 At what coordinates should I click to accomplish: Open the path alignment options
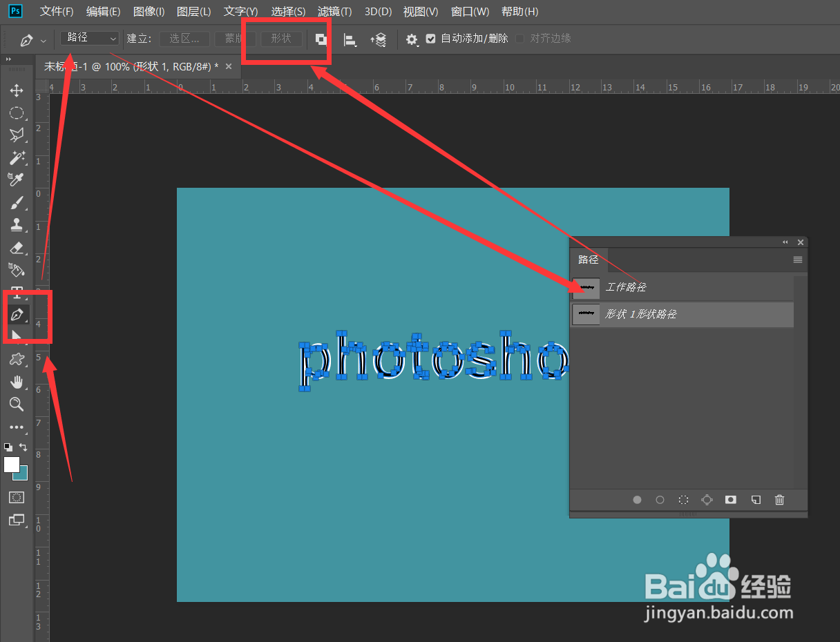click(x=350, y=40)
